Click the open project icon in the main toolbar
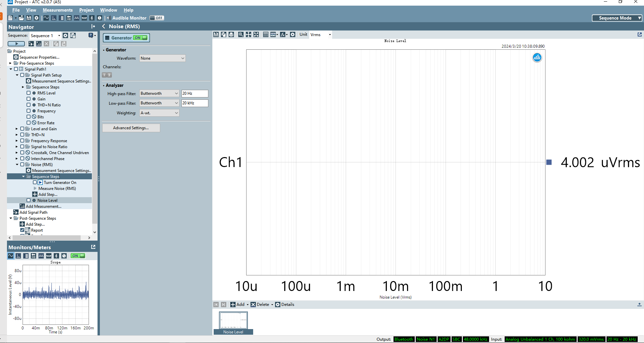This screenshot has width=644, height=343. 21,18
